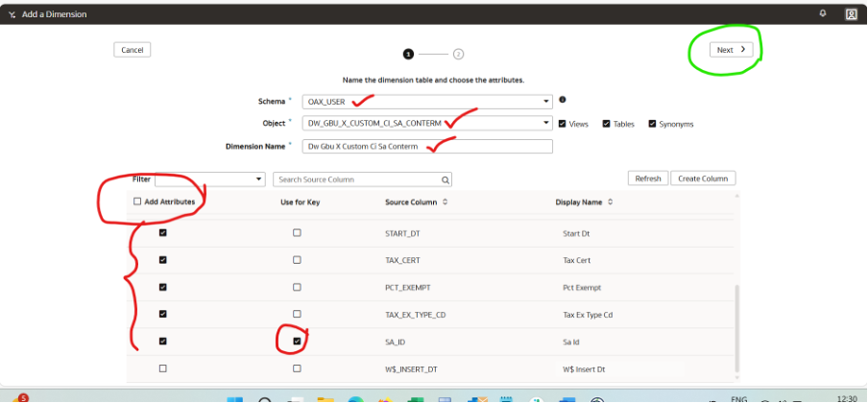Open the user profile icon
The image size is (868, 403).
tap(851, 14)
